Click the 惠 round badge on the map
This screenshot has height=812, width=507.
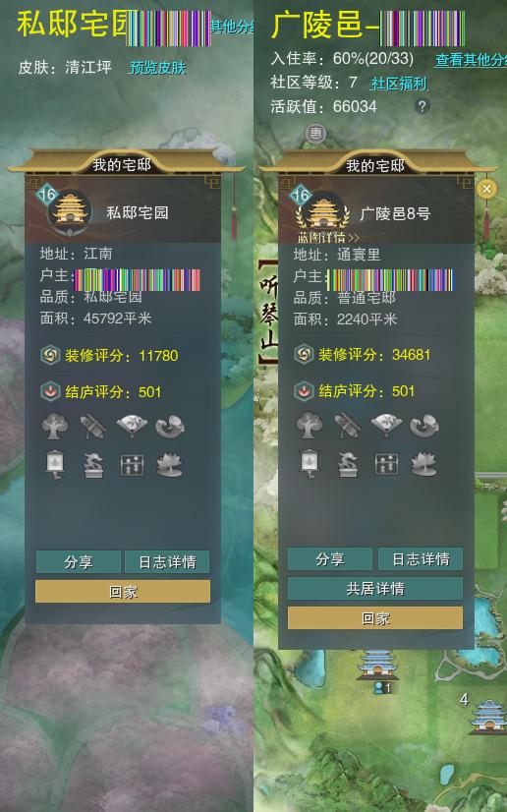click(315, 134)
